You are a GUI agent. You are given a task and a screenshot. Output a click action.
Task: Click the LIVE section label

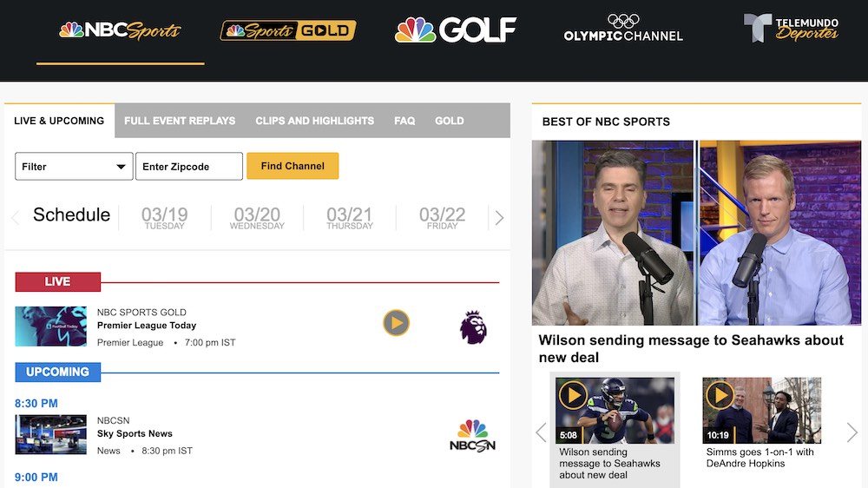tap(57, 281)
